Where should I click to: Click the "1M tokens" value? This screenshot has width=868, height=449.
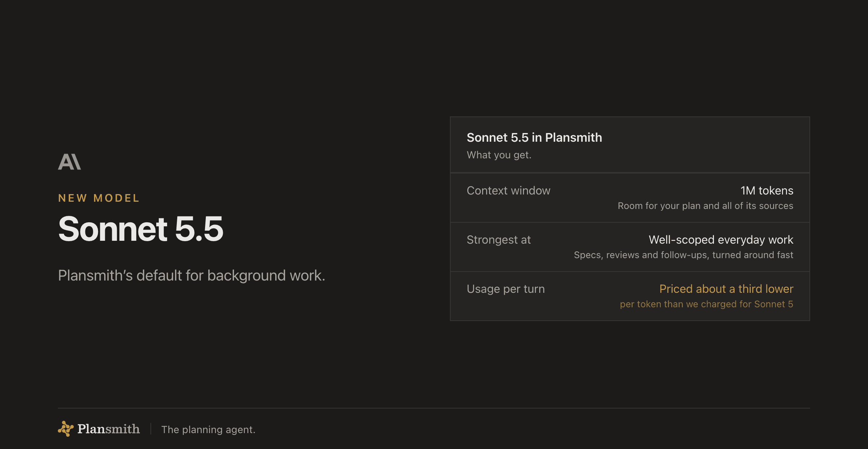(x=767, y=191)
